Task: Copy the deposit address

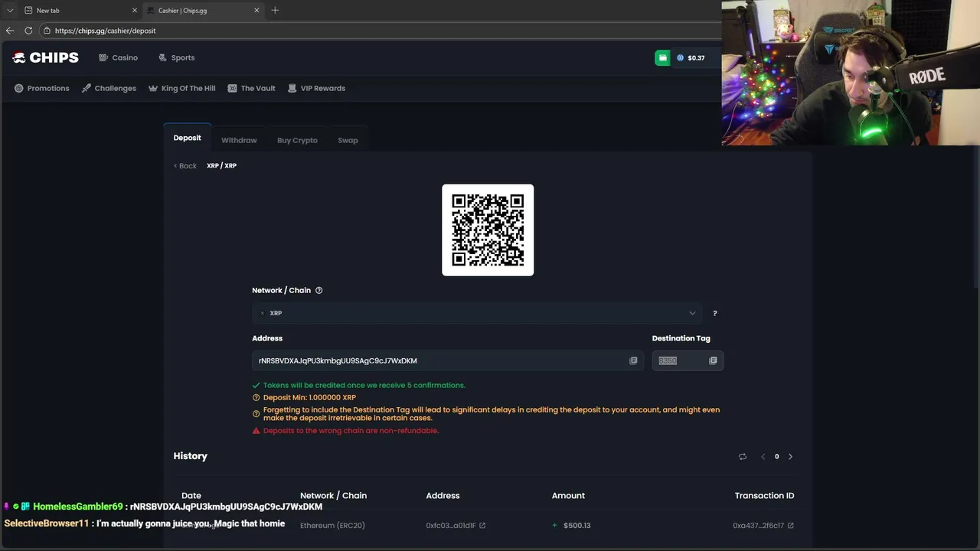Action: click(633, 360)
